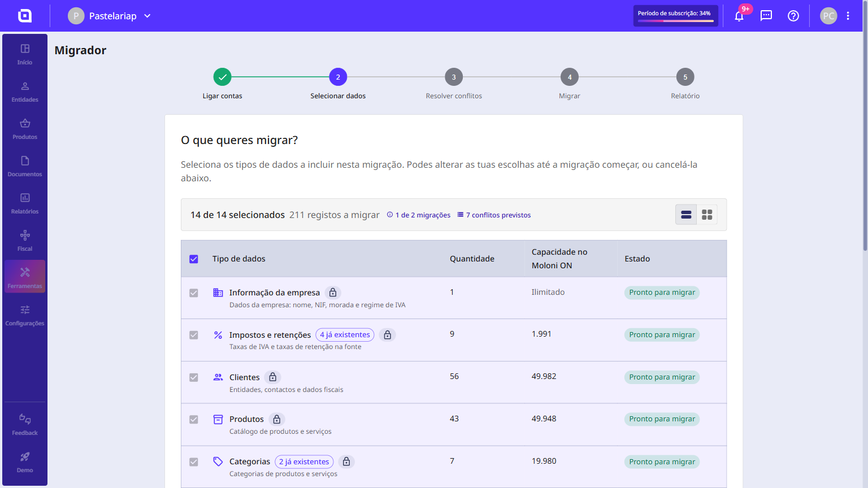Click lock icon beside Clientes
The height and width of the screenshot is (488, 868).
(x=273, y=377)
